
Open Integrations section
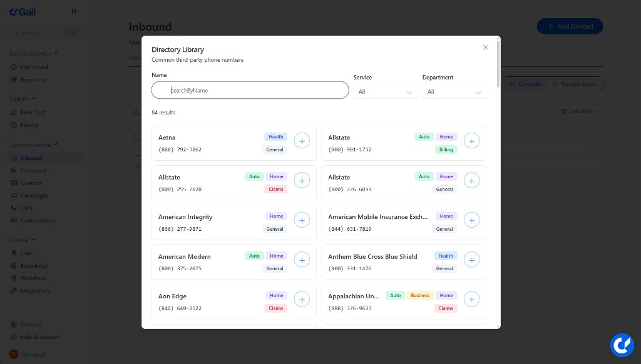[x=36, y=291]
